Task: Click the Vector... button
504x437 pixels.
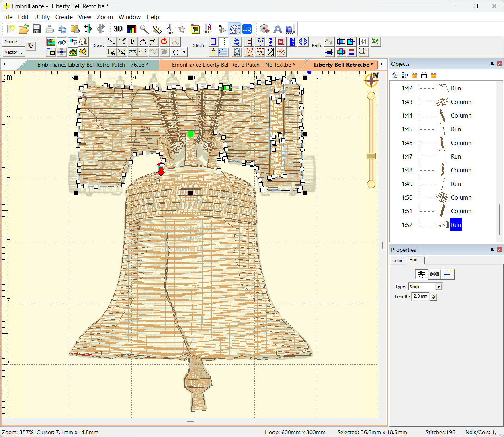Action: (x=13, y=52)
